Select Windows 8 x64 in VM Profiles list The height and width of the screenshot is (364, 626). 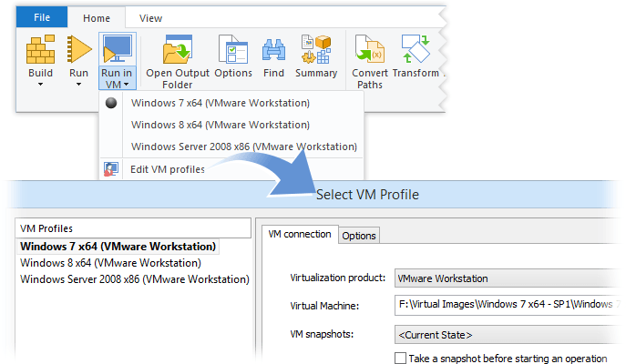tap(110, 263)
